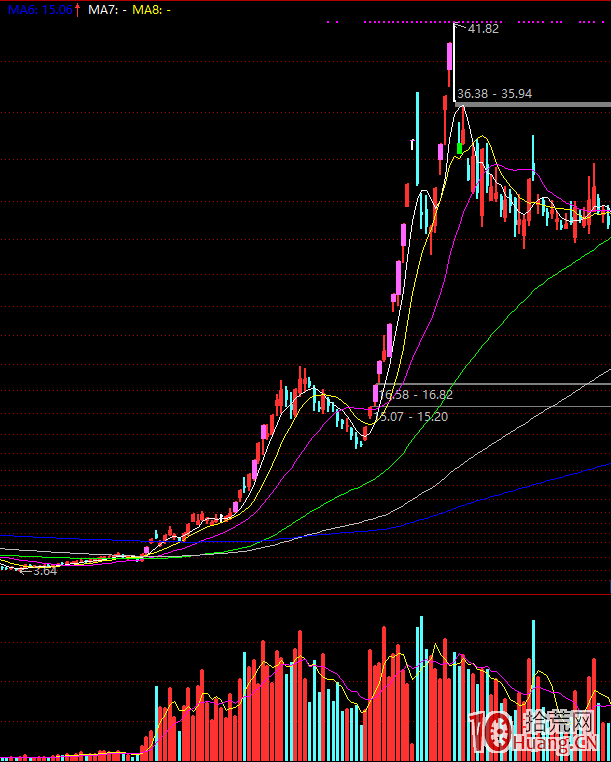This screenshot has width=611, height=762.
Task: Click the MA7 indicator label
Action: (107, 10)
